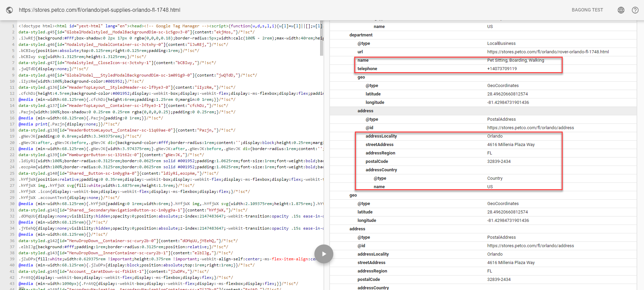Open the language selector globe icon
644x290 pixels.
621,10
